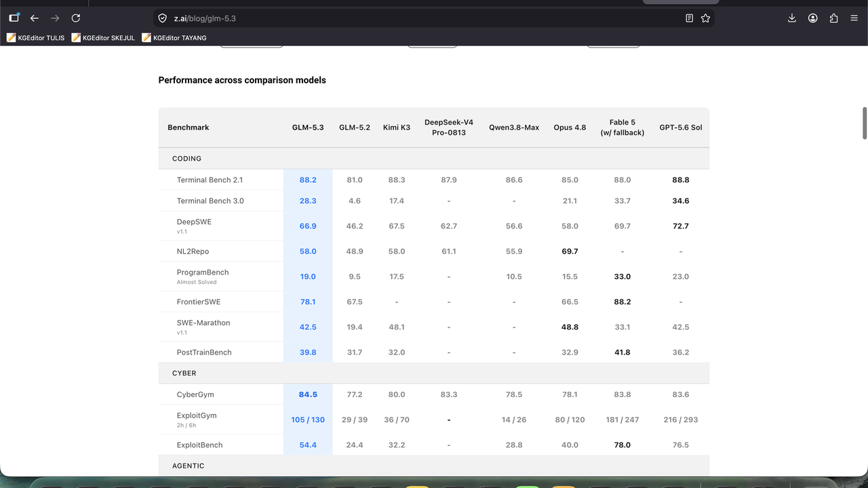
Task: Click the GLM-5.3 column header
Action: point(308,127)
